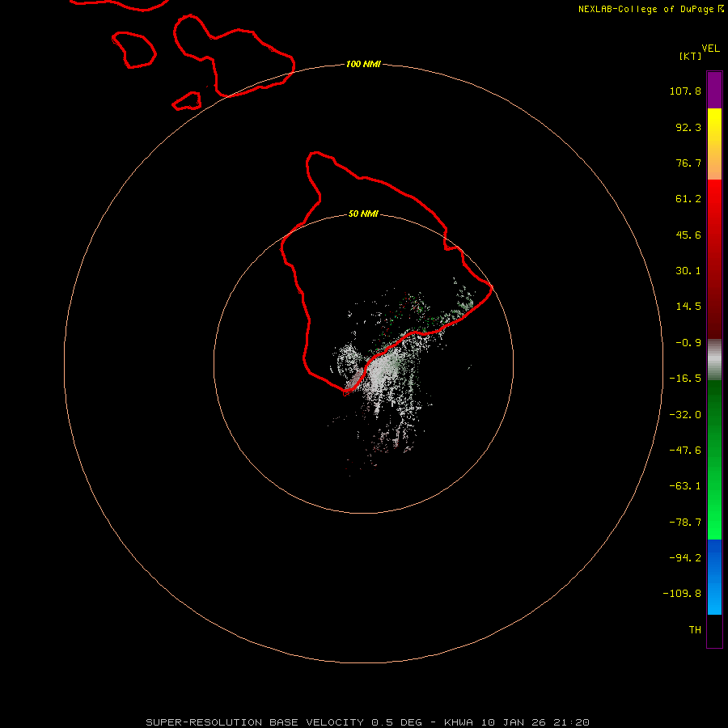Click the -47.6 legend value
The width and height of the screenshot is (728, 728).
[x=685, y=451]
